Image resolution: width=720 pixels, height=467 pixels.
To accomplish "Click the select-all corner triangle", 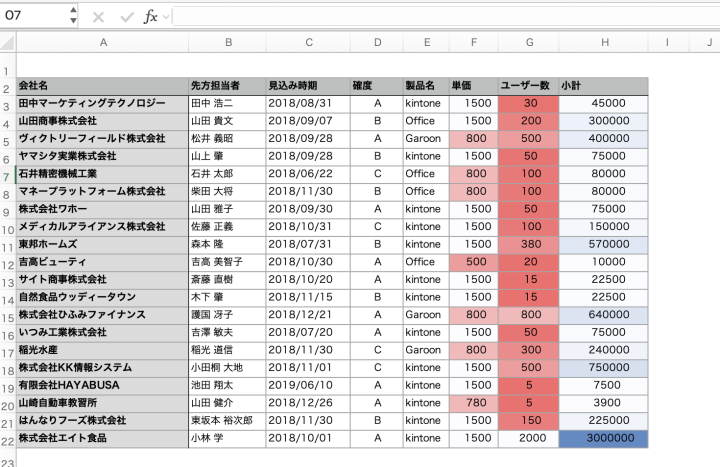I will tap(7, 42).
